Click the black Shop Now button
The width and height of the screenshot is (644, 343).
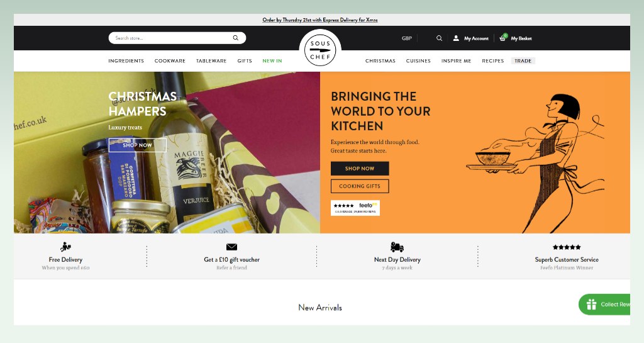[360, 169]
